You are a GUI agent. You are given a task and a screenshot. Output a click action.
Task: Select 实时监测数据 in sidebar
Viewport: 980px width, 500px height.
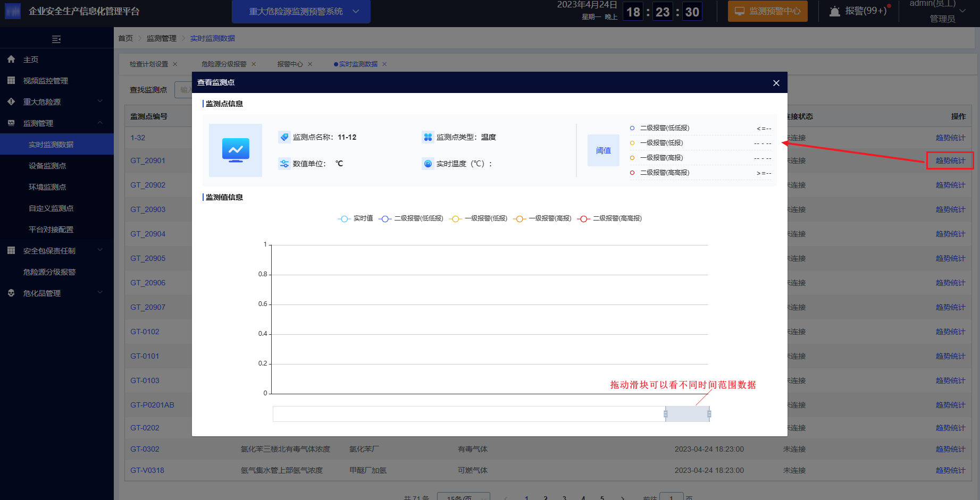(x=57, y=145)
